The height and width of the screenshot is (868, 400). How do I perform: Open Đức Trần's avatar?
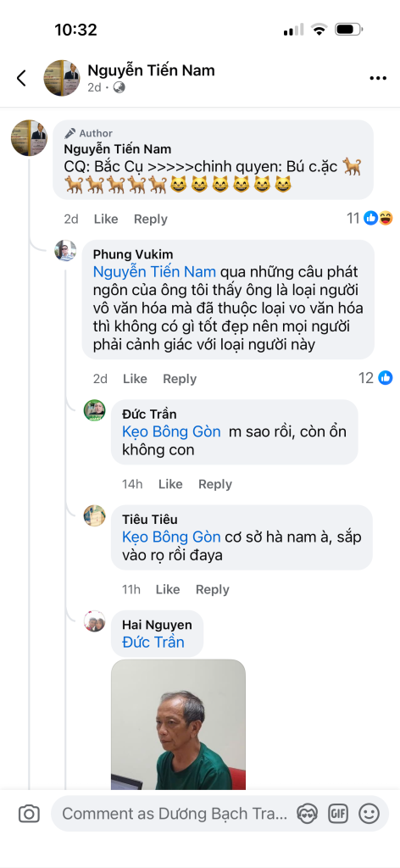94,411
